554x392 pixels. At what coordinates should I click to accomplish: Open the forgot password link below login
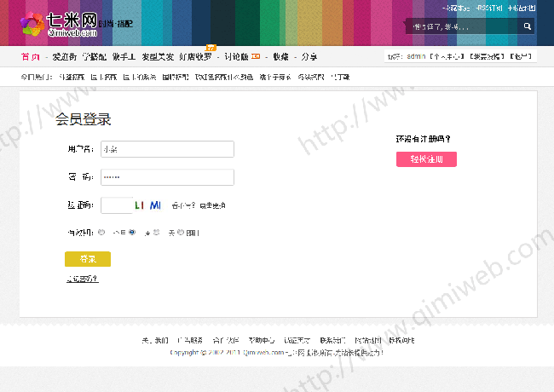pyautogui.click(x=82, y=279)
